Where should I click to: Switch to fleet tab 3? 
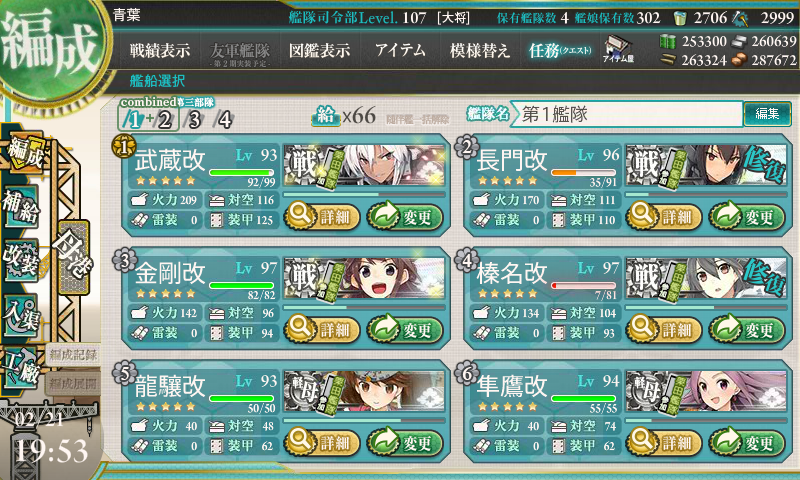tap(194, 120)
